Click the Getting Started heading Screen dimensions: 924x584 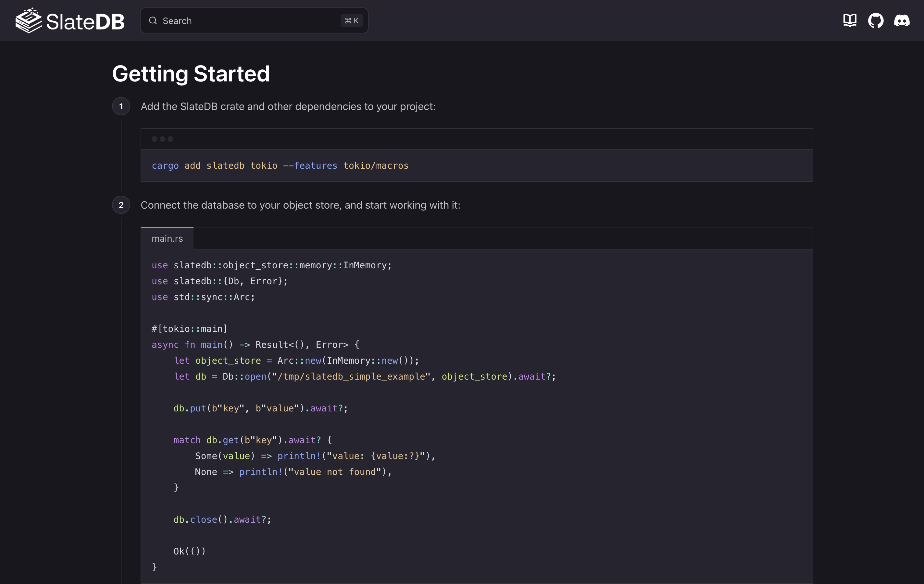tap(191, 74)
